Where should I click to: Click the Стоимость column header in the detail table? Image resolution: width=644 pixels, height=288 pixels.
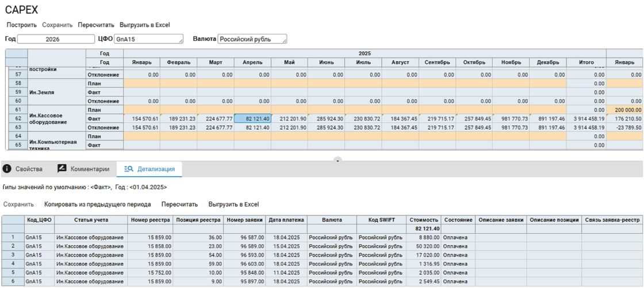[423, 220]
